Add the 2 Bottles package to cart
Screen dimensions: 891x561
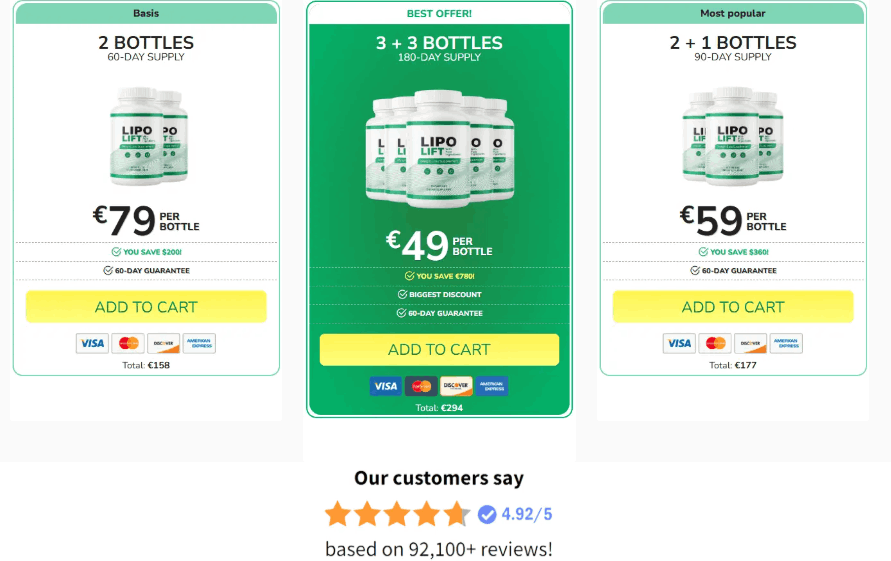click(146, 307)
